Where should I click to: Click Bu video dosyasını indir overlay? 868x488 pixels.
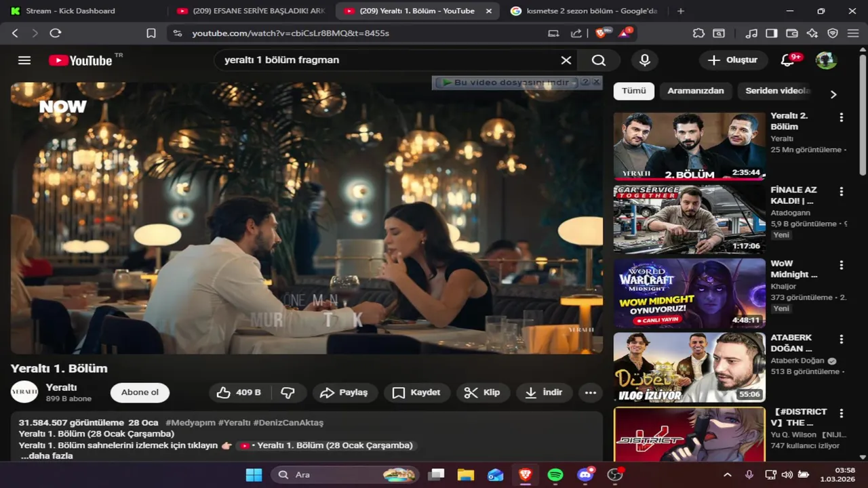[505, 82]
